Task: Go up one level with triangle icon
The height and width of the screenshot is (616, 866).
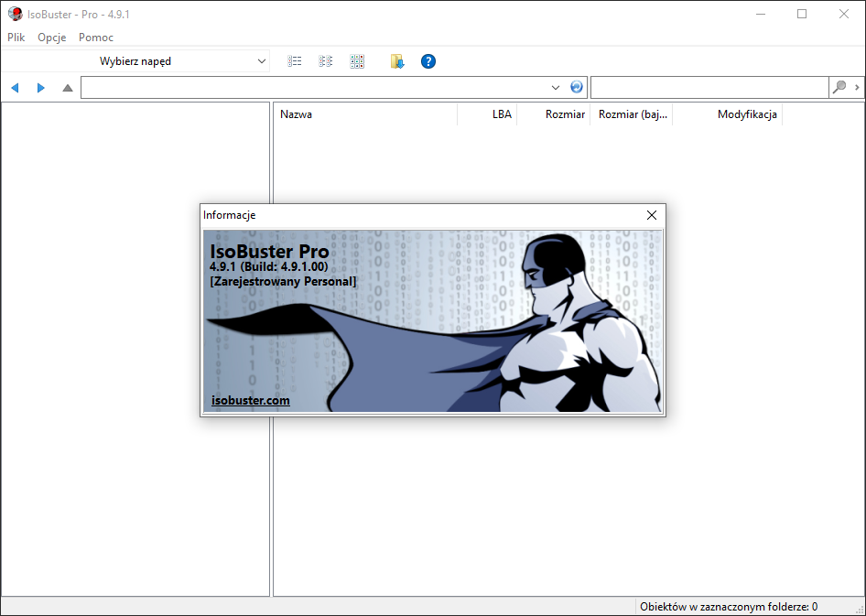Action: [x=68, y=88]
